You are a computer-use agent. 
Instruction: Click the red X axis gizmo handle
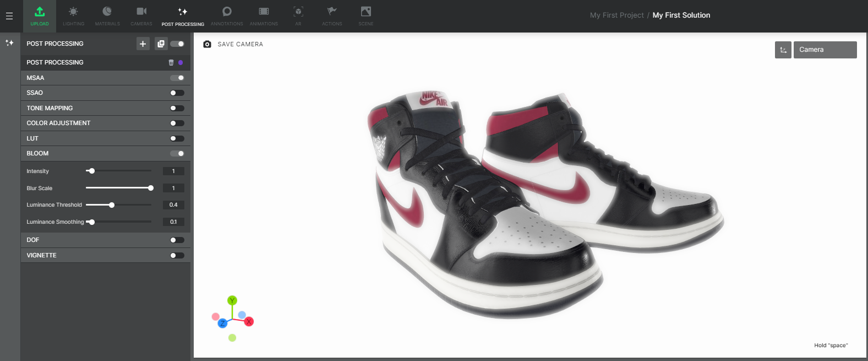(x=249, y=321)
